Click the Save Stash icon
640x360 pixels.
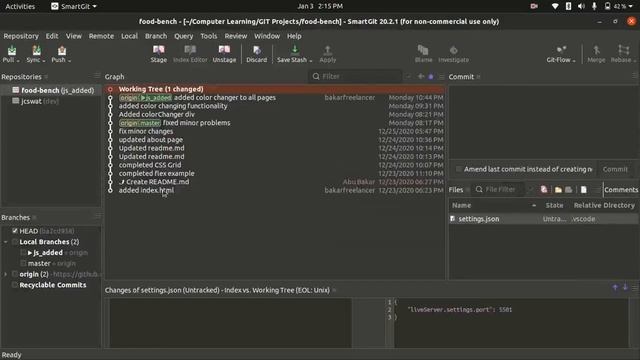[294, 50]
